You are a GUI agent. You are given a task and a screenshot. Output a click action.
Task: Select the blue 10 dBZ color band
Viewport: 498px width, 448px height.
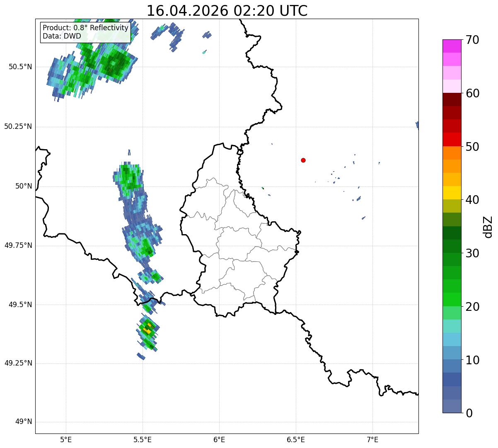[452, 366]
